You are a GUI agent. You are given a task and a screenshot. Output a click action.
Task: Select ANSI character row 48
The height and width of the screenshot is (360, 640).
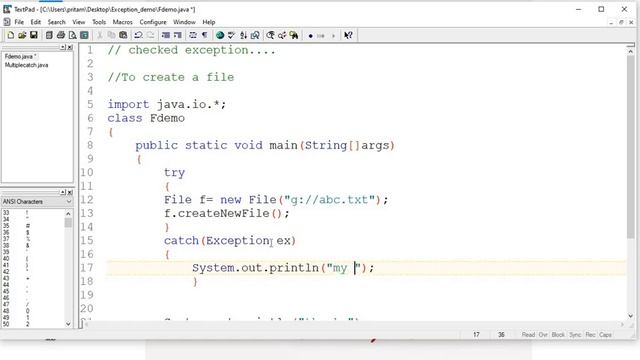click(33, 311)
